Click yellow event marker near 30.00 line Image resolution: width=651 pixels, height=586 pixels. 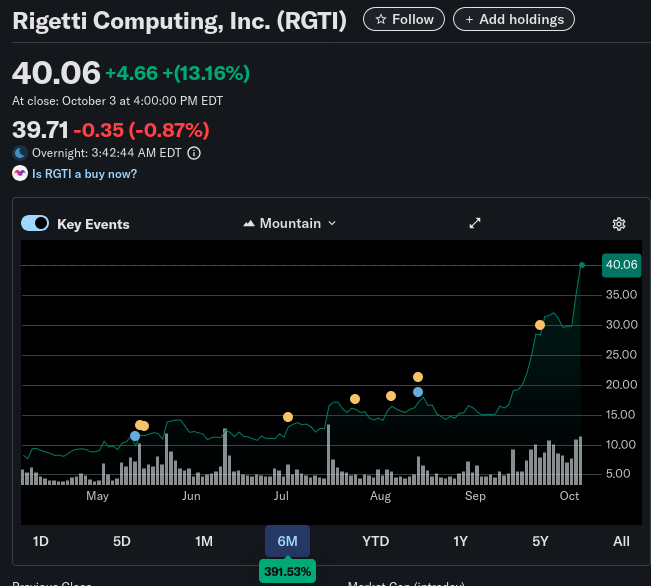click(540, 325)
